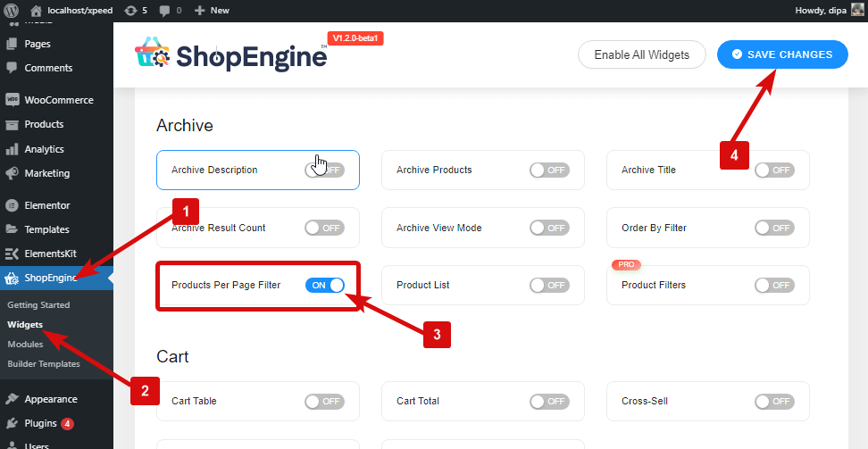Open the user avatar for dipa
868x449 pixels.
click(x=857, y=10)
